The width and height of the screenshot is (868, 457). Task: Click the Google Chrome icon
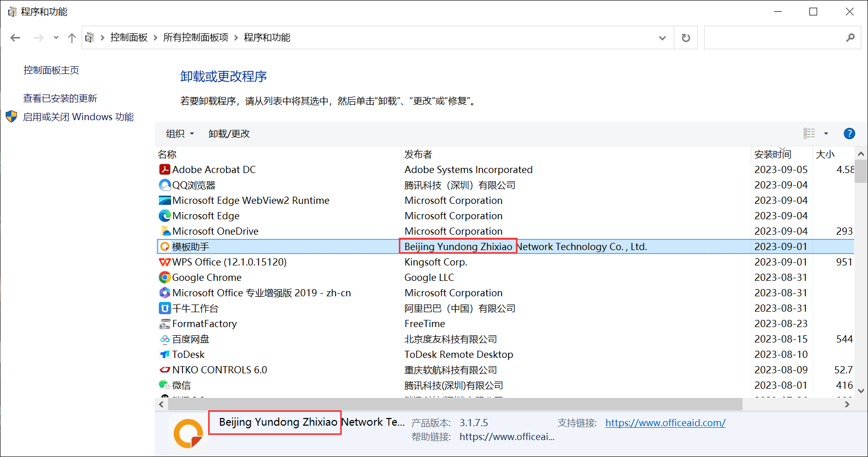(x=164, y=277)
